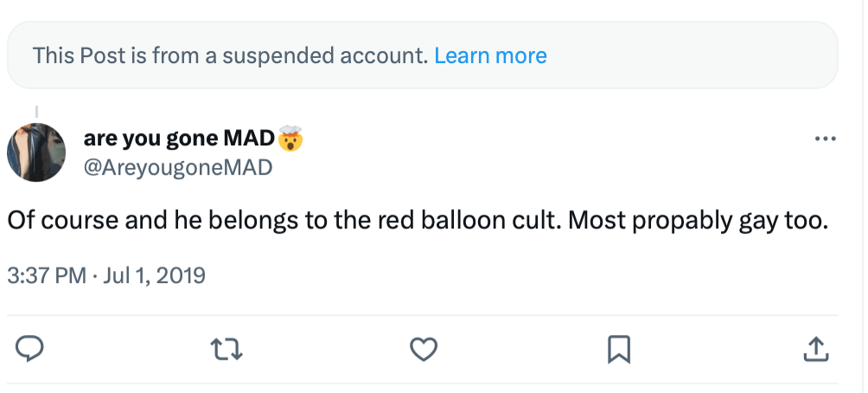The height and width of the screenshot is (393, 868).
Task: Bookmark this post
Action: (x=619, y=348)
